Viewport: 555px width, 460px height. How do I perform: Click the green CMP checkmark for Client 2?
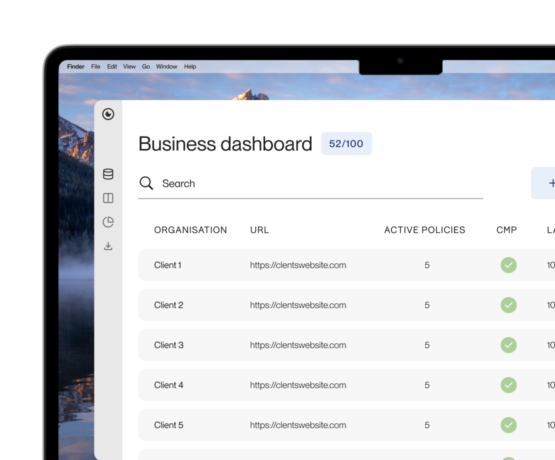[x=508, y=305]
